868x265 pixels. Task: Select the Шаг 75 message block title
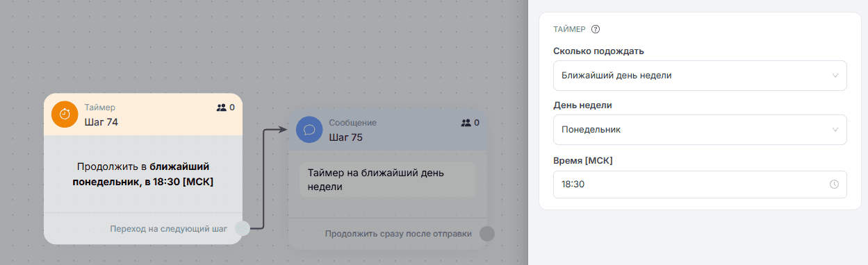pos(346,137)
